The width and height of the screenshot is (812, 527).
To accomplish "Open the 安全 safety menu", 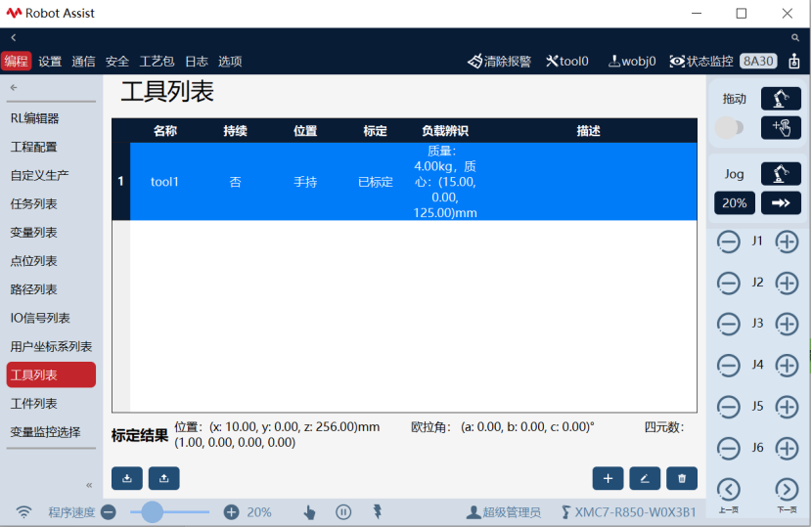I will click(117, 61).
